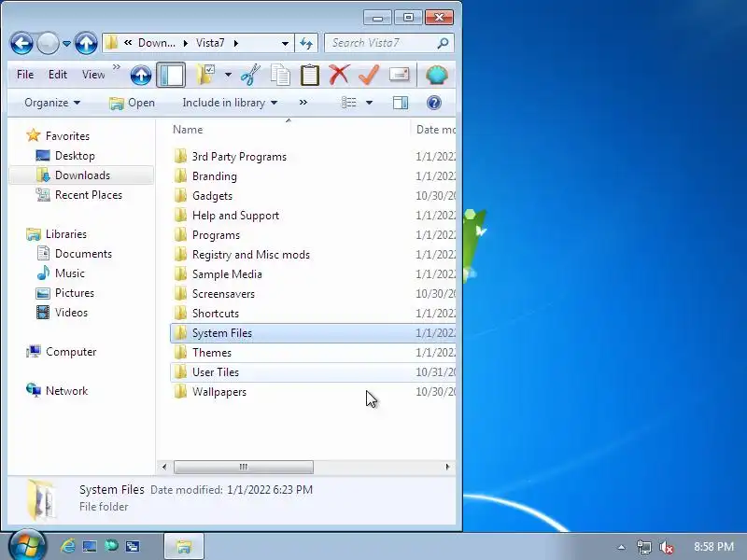Screen dimensions: 747x560
Task: Launch Internet Explorer from the taskbar
Action: (68, 546)
